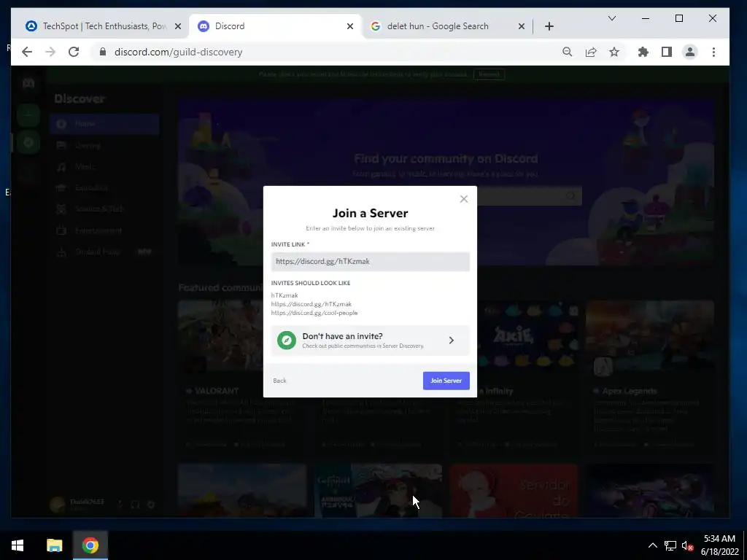
Task: Select the Student Hubs category
Action: (x=104, y=252)
